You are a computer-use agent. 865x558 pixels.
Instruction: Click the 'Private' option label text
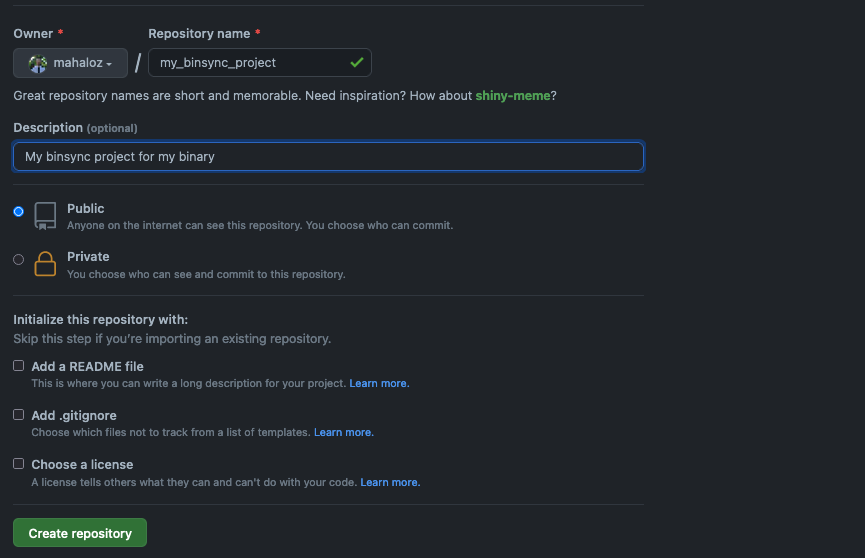coord(88,257)
